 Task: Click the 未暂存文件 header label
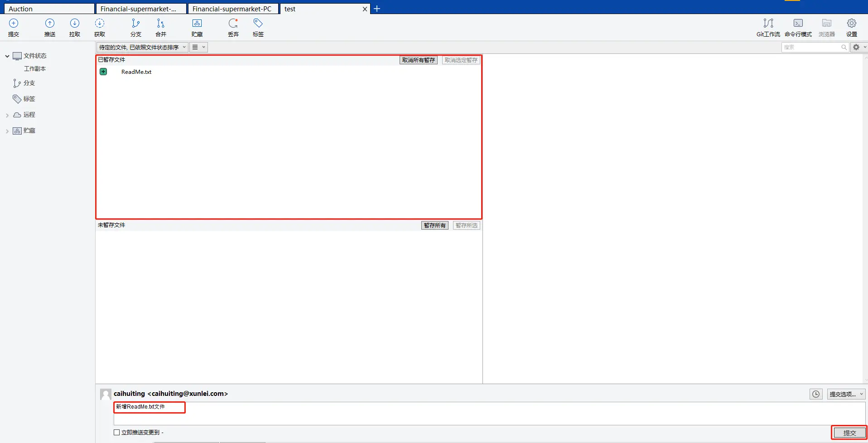(x=111, y=225)
